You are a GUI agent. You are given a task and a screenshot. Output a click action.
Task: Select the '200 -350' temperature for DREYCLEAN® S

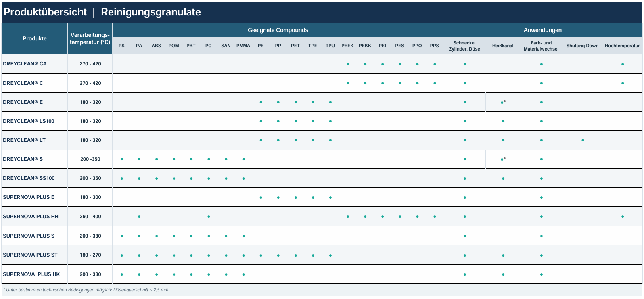click(90, 159)
